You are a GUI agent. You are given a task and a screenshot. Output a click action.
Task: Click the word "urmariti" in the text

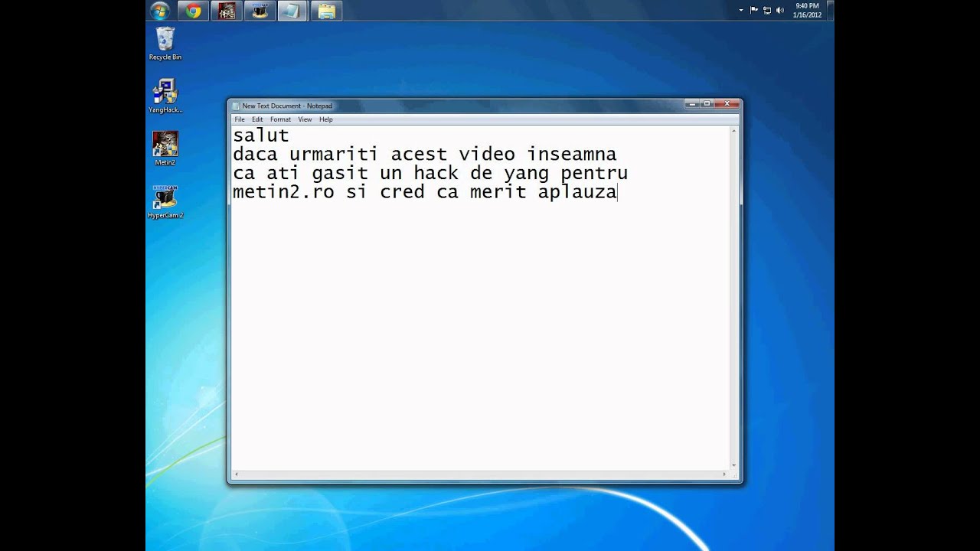point(334,155)
